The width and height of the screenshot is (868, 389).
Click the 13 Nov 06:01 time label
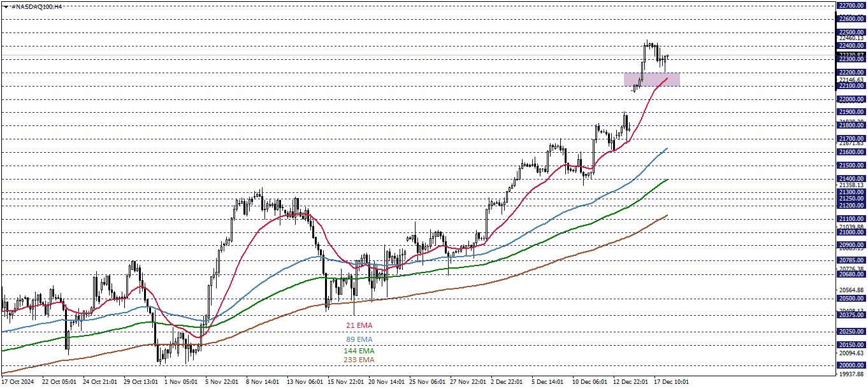pos(305,382)
